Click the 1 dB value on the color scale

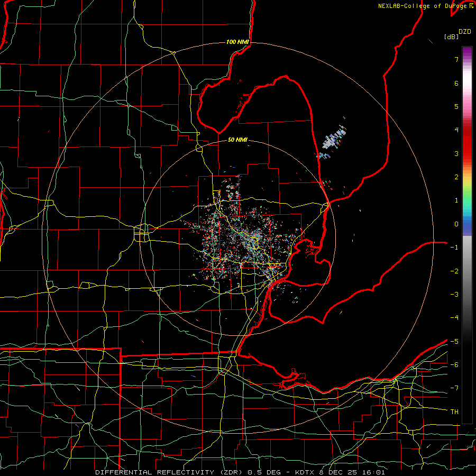point(456,200)
